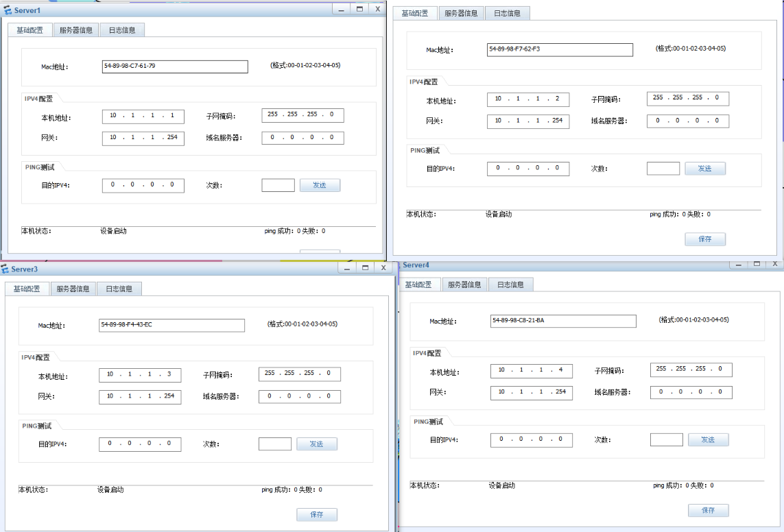Viewport: 784px width, 532px height.
Task: Close the Server4 window
Action: coord(774,264)
